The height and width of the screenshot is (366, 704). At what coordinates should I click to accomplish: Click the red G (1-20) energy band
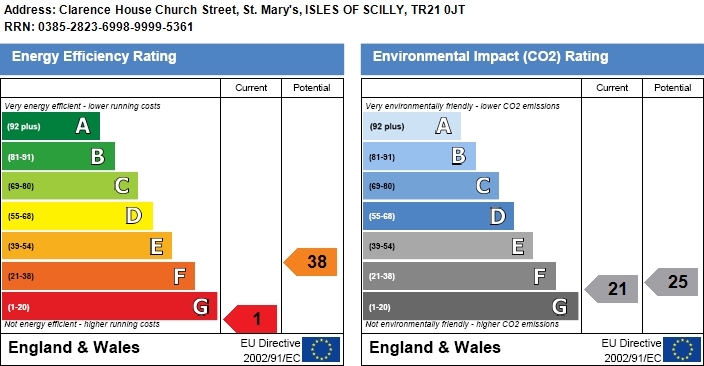point(110,306)
